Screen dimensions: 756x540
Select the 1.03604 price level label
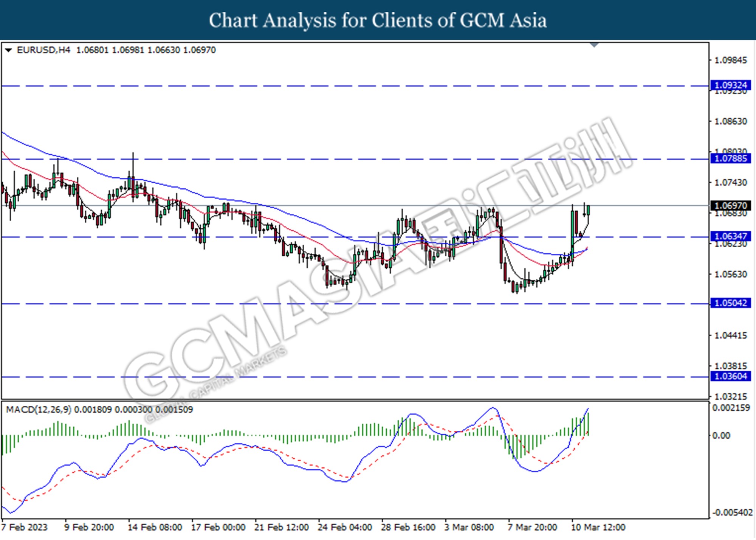point(731,377)
